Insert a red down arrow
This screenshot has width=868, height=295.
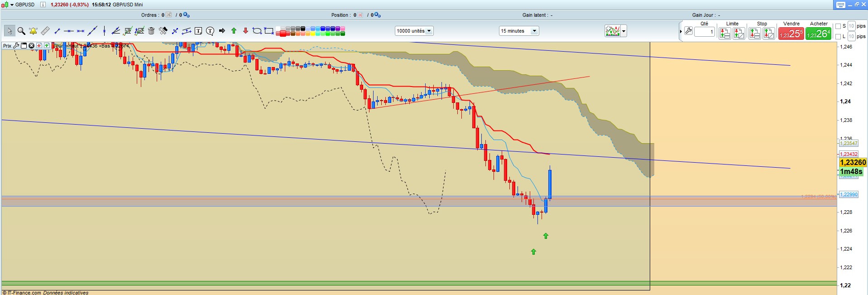245,31
